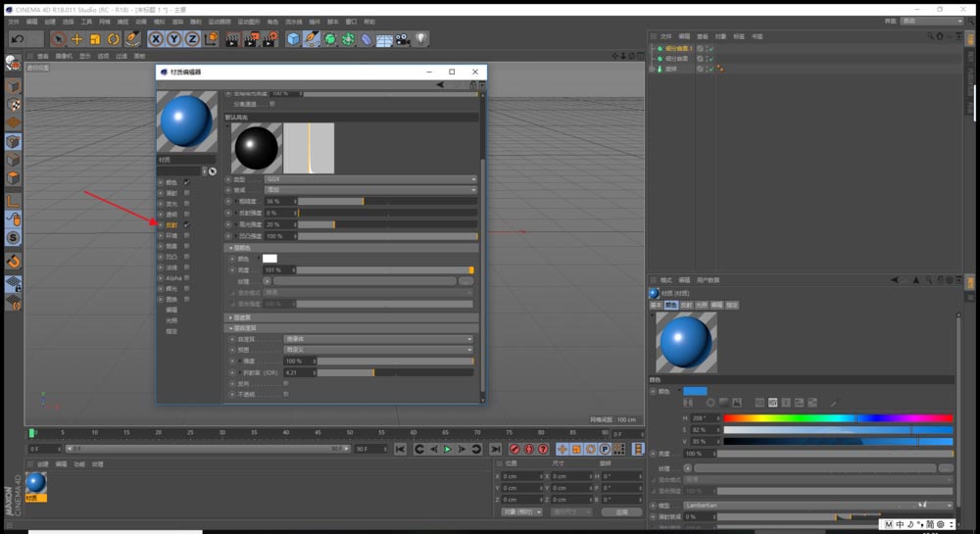
Task: Expand the 层遮罩 section
Action: [241, 317]
